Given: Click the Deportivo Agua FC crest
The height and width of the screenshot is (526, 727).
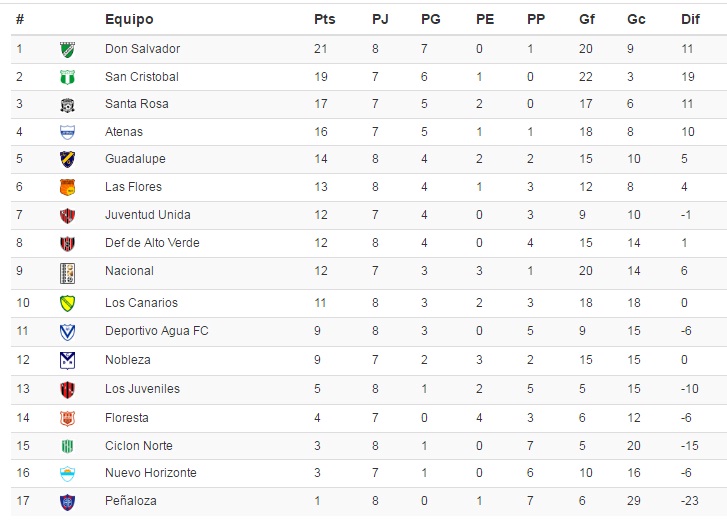Looking at the screenshot, I should pos(68,332).
